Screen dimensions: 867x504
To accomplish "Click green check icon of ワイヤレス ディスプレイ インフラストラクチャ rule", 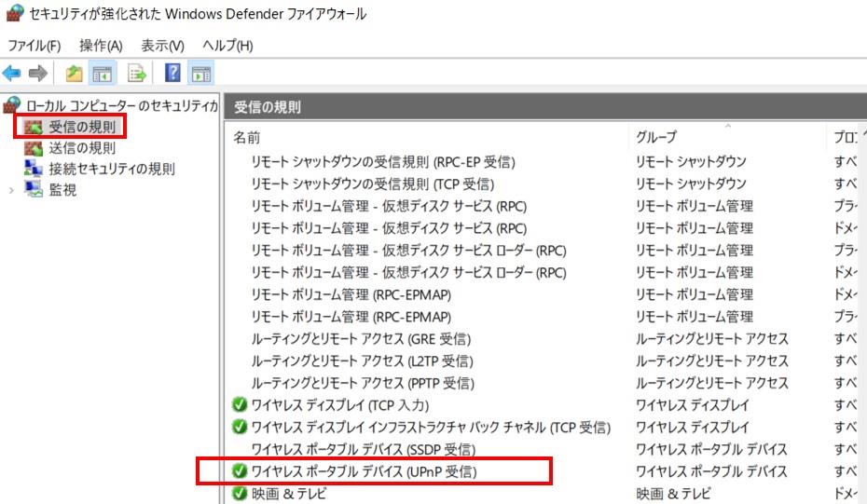I will (x=240, y=427).
